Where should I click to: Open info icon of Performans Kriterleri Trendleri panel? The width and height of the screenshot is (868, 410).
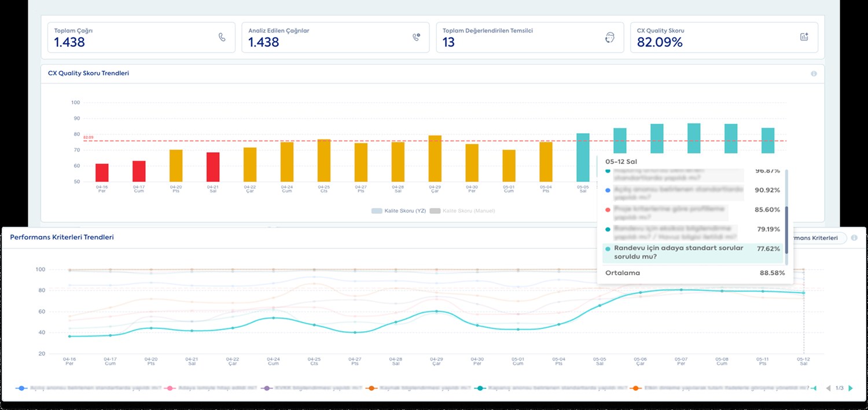tap(854, 238)
